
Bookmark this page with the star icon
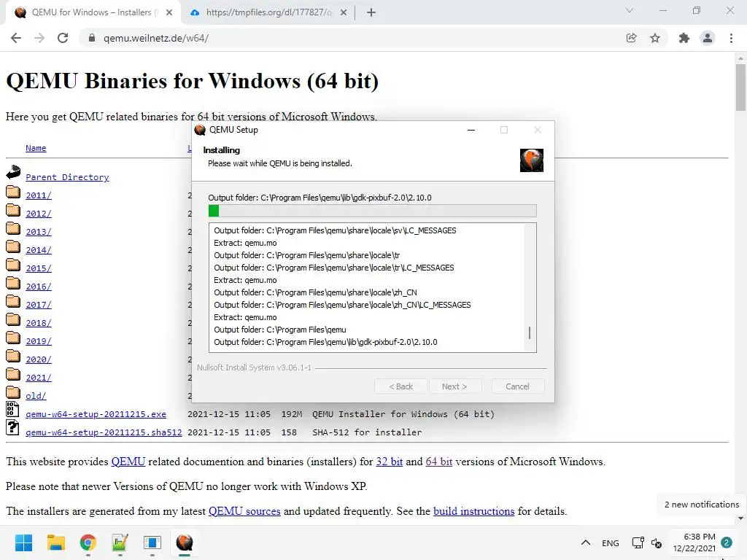[x=655, y=38]
